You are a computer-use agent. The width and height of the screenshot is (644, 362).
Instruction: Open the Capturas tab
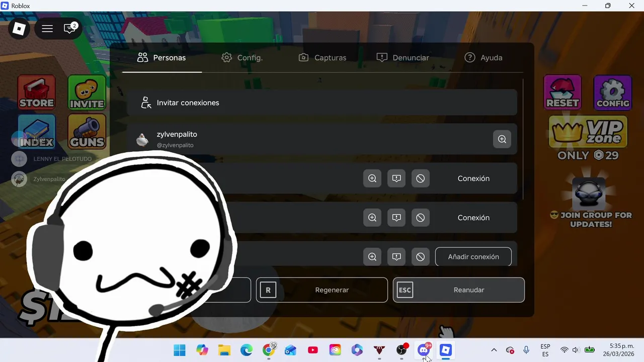pos(322,58)
